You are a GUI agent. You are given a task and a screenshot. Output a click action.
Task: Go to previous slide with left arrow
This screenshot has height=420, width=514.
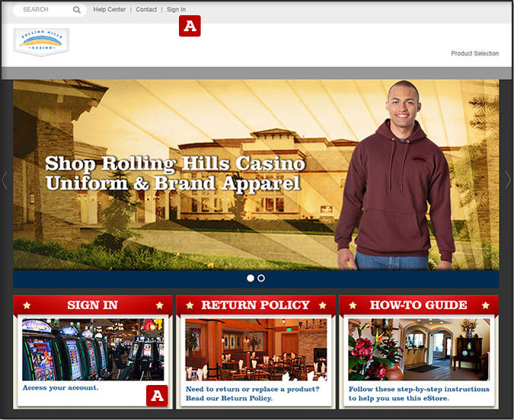coord(5,180)
